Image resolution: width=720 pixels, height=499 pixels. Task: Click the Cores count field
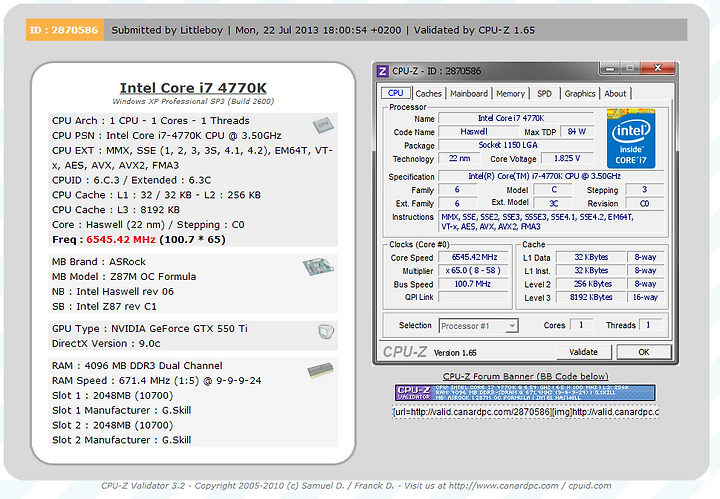(x=581, y=325)
